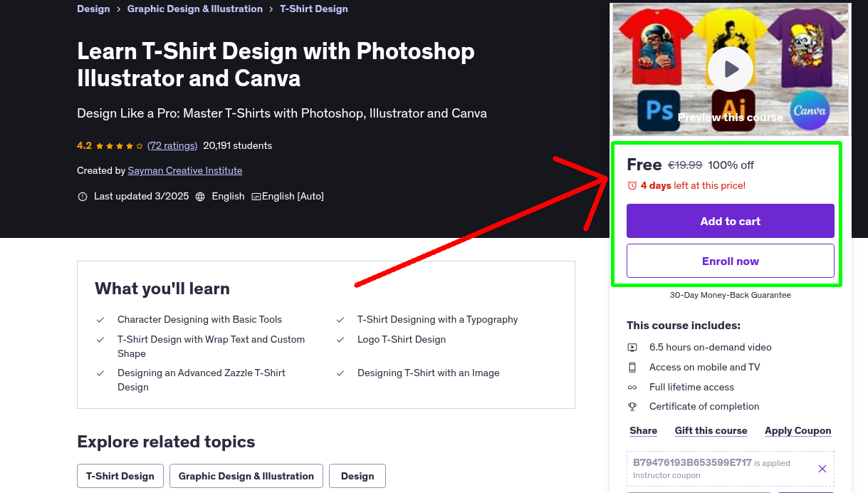868x493 pixels.
Task: Click the checkmark beside Logo T-Shirt Design
Action: coord(341,340)
